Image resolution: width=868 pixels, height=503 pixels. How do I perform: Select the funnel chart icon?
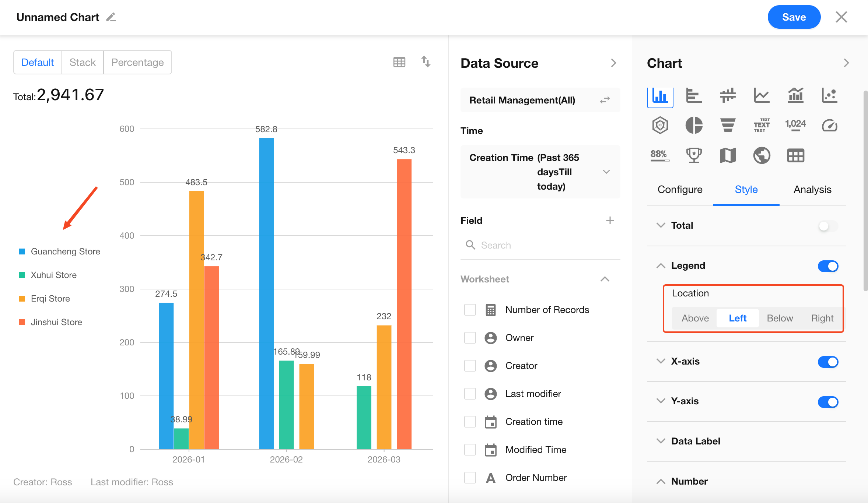(728, 125)
